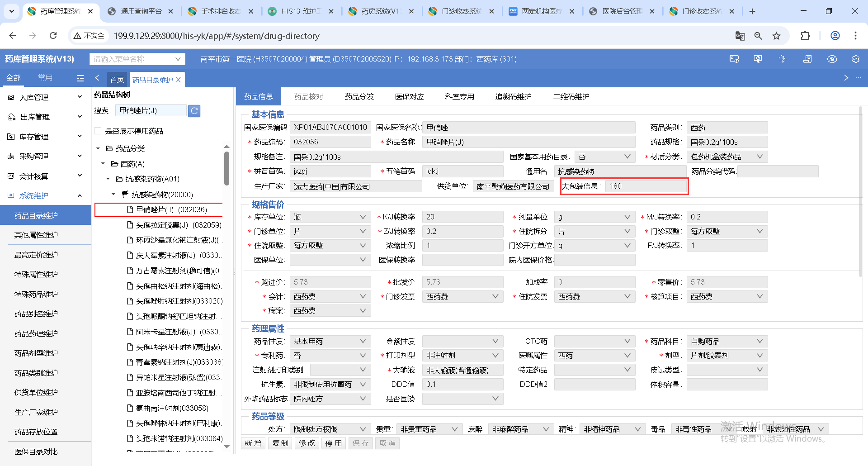The height and width of the screenshot is (466, 868).
Task: Click the 新增 button
Action: pos(253,443)
